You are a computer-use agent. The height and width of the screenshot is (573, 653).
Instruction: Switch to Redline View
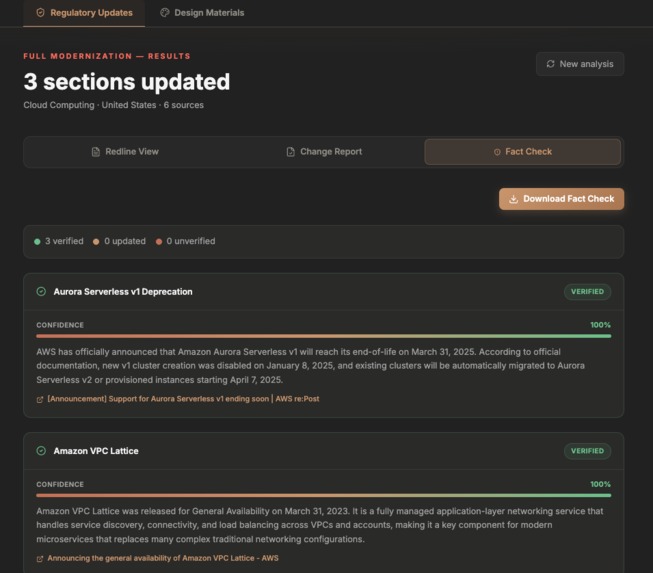click(x=125, y=152)
